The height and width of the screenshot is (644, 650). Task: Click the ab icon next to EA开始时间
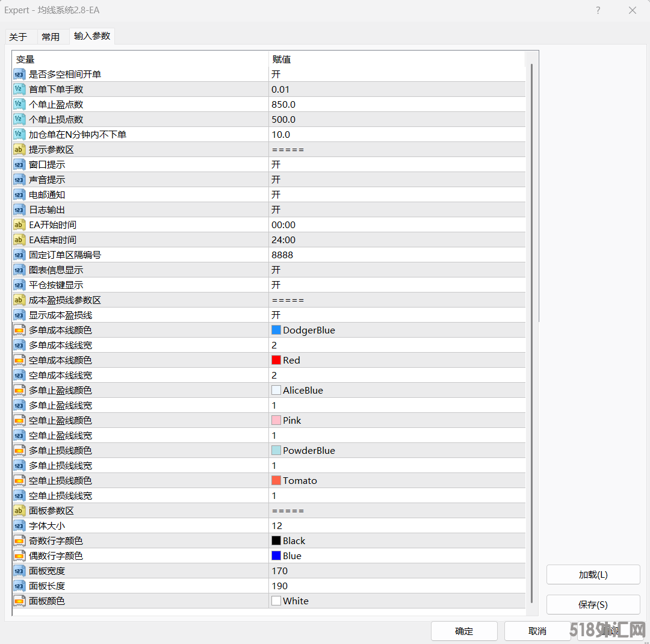(x=17, y=224)
